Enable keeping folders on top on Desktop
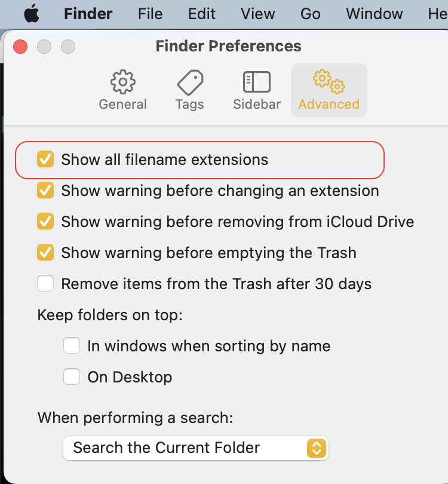This screenshot has width=448, height=484. tap(72, 377)
